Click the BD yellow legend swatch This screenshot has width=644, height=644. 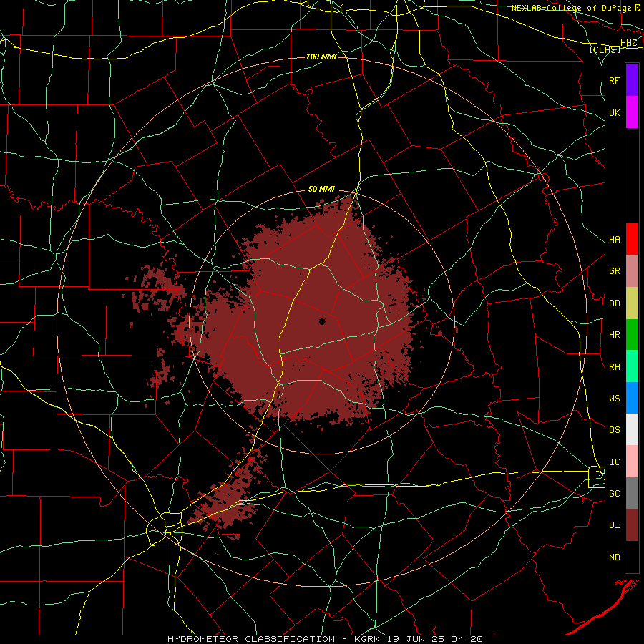click(x=632, y=303)
